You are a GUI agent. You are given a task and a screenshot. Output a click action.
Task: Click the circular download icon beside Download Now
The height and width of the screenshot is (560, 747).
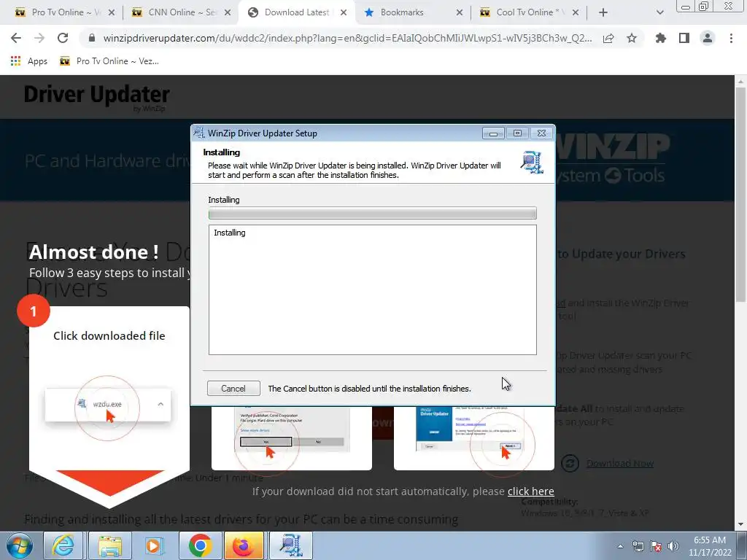[570, 463]
